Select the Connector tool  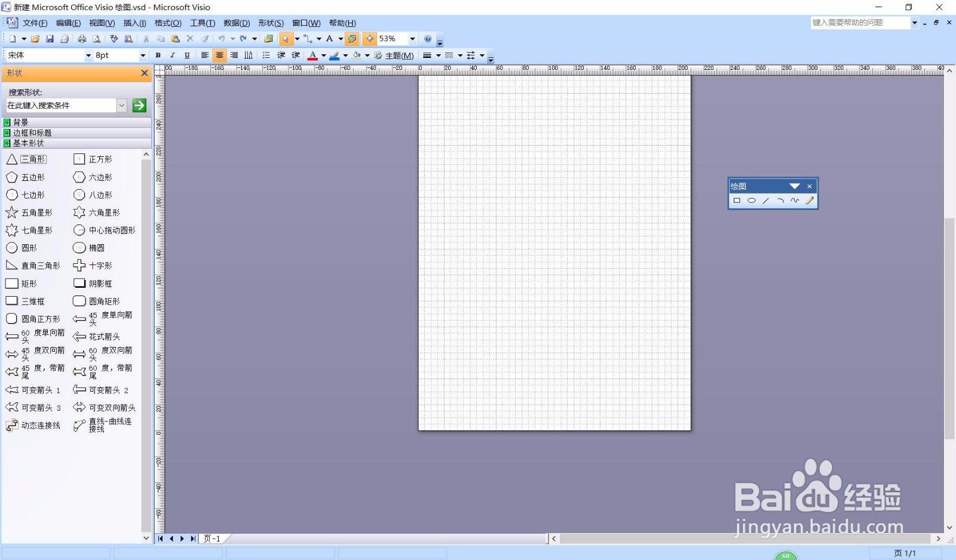(x=307, y=39)
